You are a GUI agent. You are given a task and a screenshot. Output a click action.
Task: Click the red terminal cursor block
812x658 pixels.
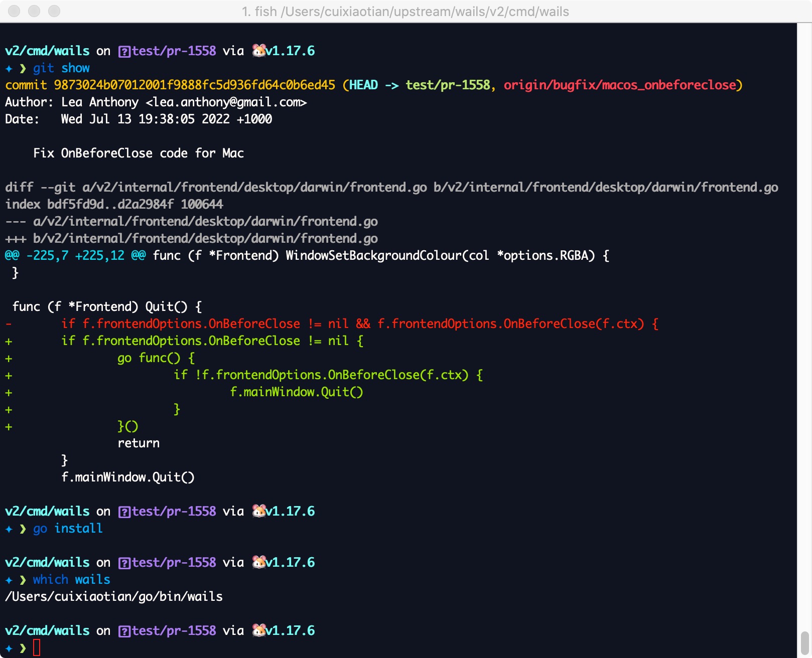[x=37, y=648]
